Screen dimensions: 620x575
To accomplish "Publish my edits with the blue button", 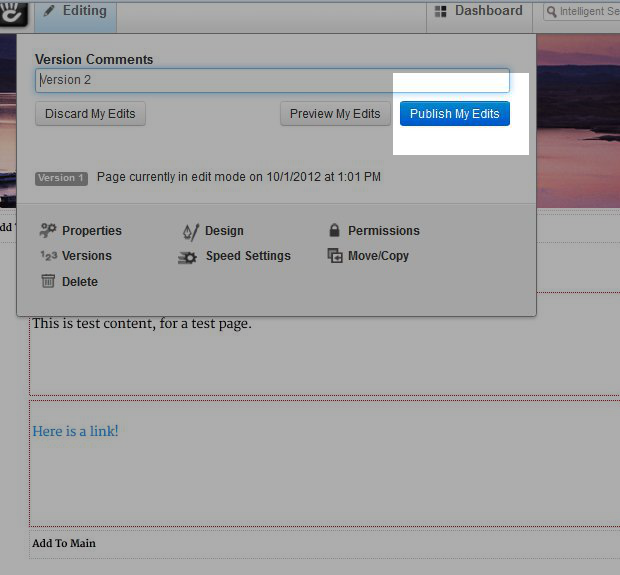I will [455, 114].
